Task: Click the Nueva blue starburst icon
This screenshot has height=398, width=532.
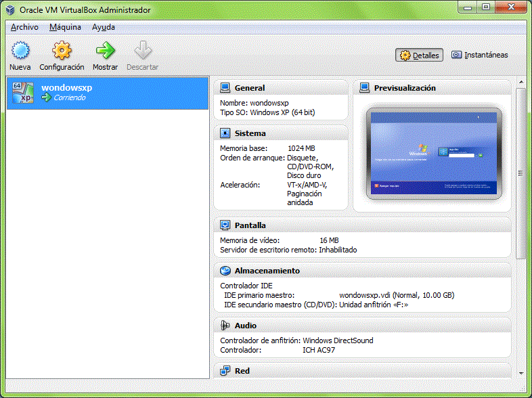Action: [x=20, y=51]
